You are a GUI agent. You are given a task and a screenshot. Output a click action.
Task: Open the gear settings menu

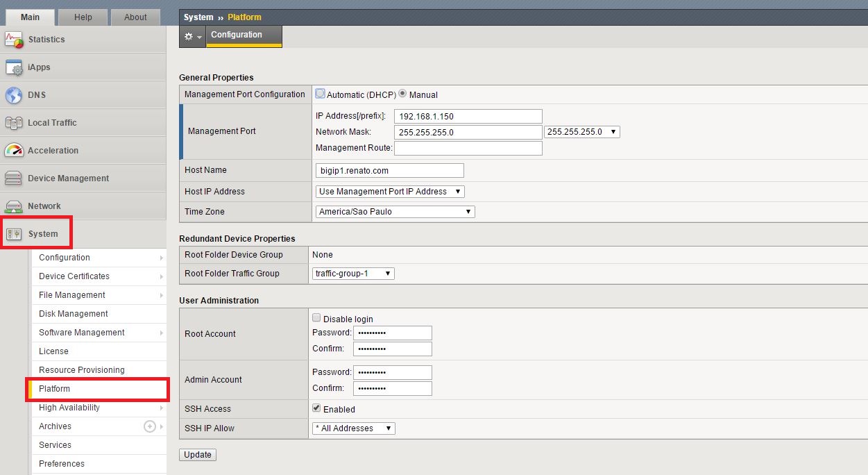click(x=192, y=36)
